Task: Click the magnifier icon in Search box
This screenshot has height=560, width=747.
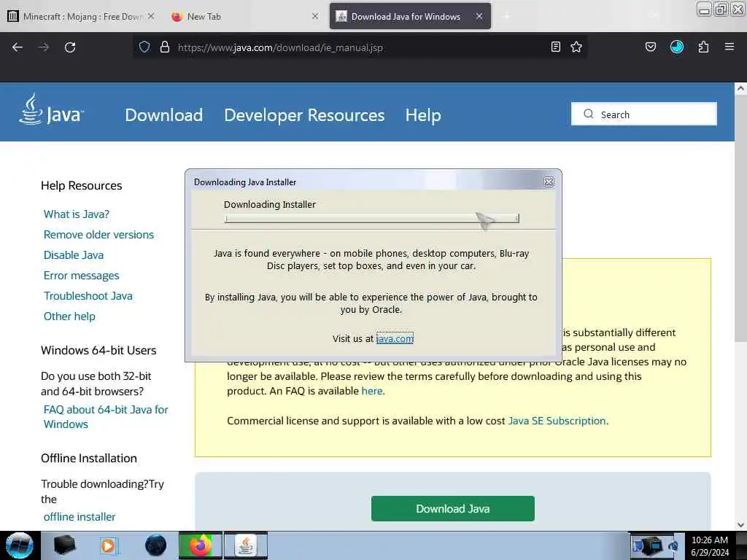Action: 589,114
